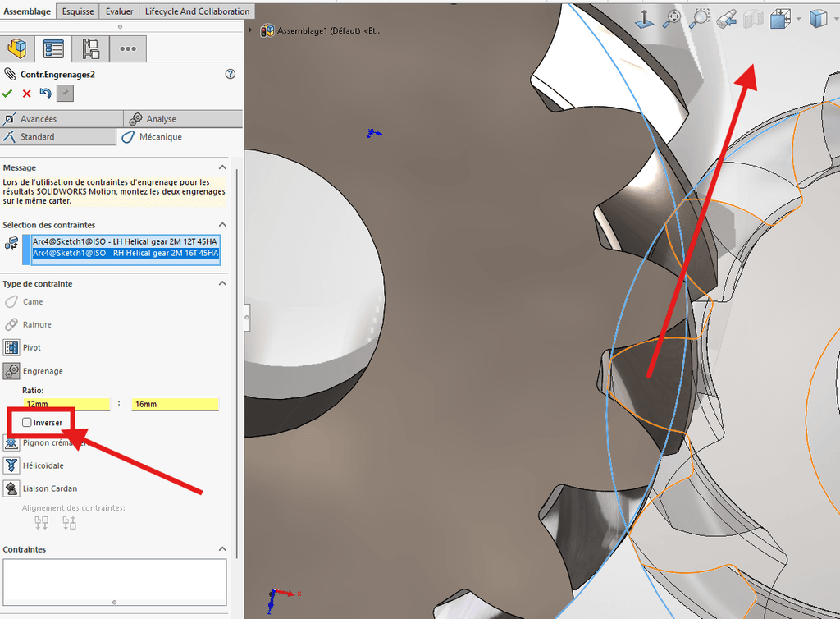Select the Zoom to Area icon

(699, 19)
